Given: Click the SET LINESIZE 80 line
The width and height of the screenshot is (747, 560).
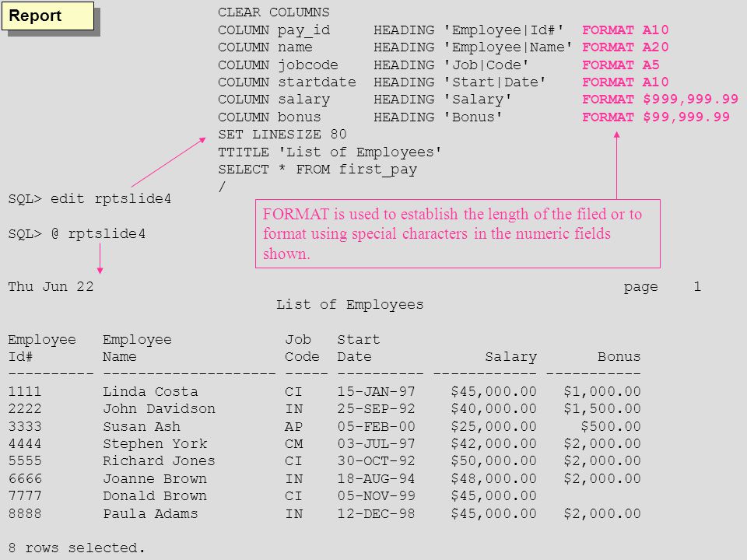Looking at the screenshot, I should click(x=282, y=135).
